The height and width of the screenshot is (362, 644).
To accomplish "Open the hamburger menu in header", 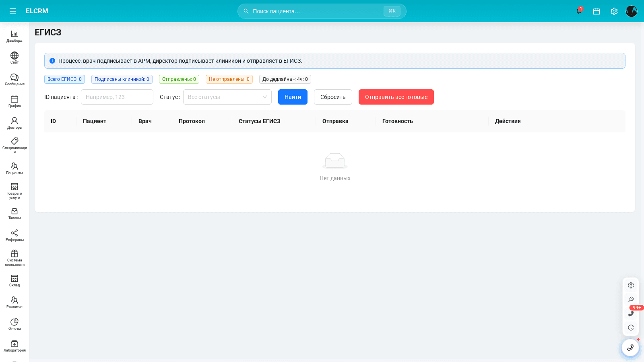I will [x=13, y=11].
